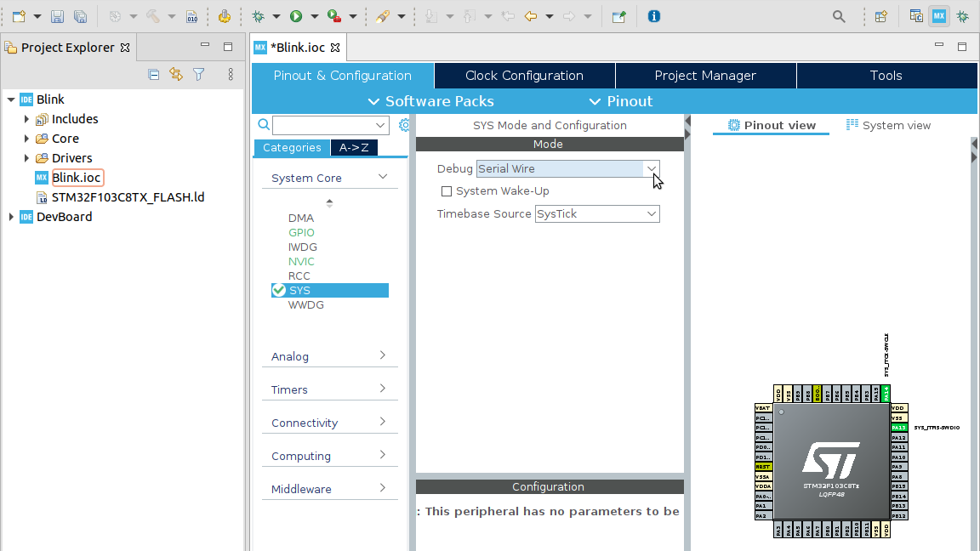The height and width of the screenshot is (551, 980).
Task: Select NVIC in System Core list
Action: (x=301, y=262)
